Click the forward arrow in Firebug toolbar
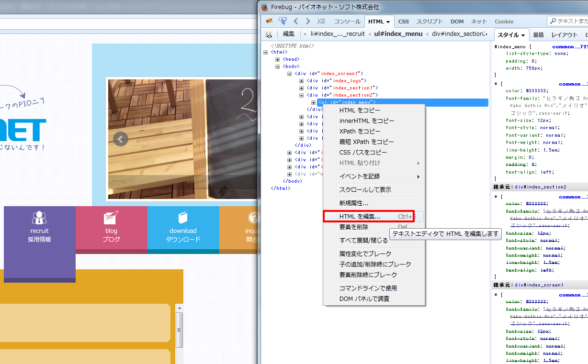 [x=308, y=21]
